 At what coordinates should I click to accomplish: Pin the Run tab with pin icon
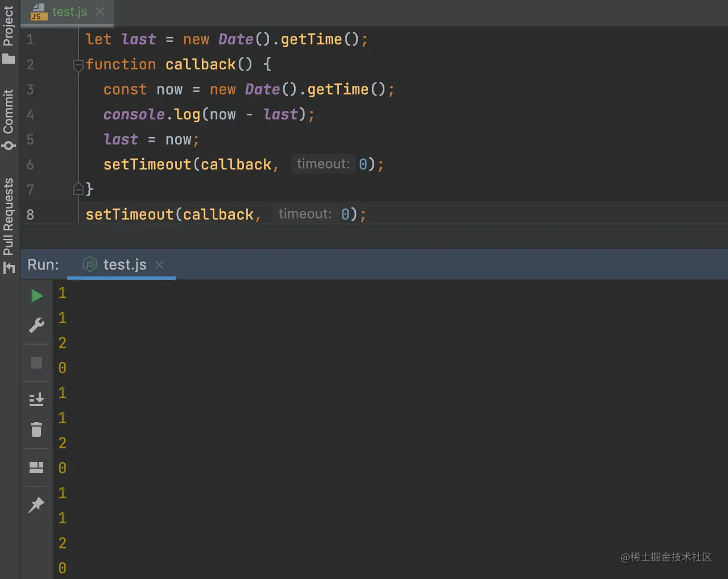coord(36,504)
